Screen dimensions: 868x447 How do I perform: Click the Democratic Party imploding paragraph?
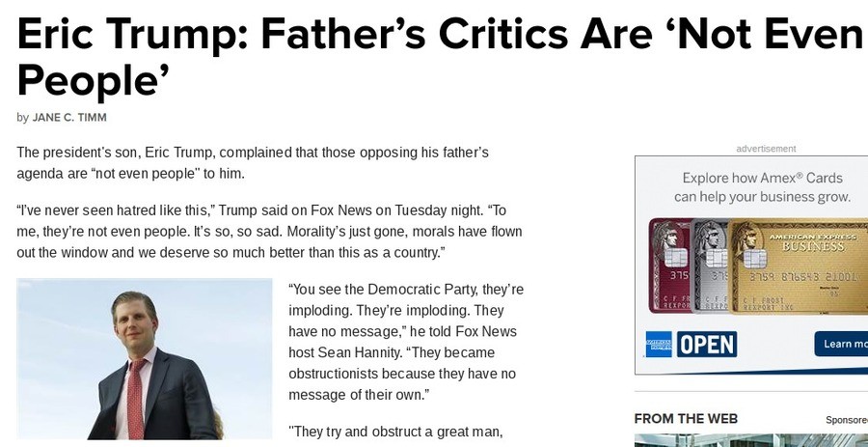pyautogui.click(x=406, y=343)
